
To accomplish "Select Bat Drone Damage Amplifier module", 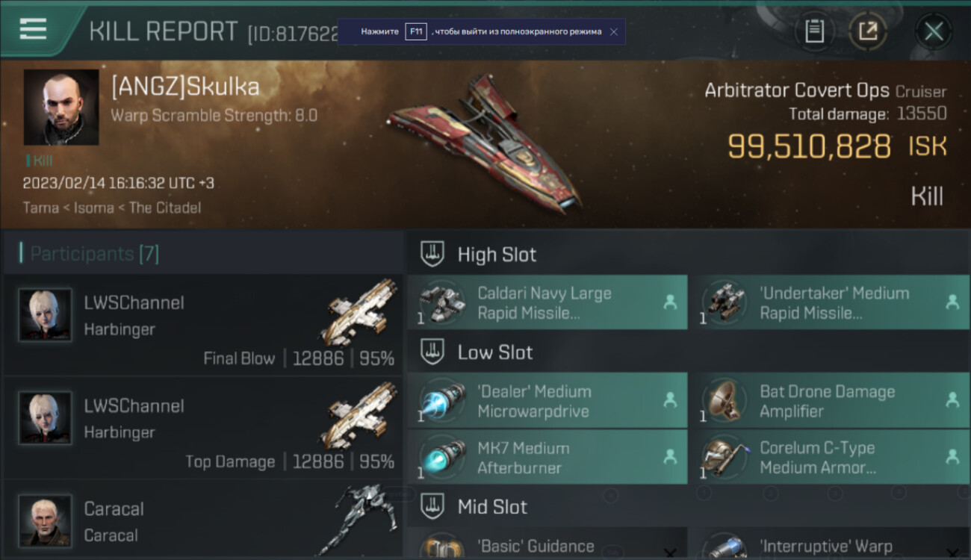I will click(829, 401).
